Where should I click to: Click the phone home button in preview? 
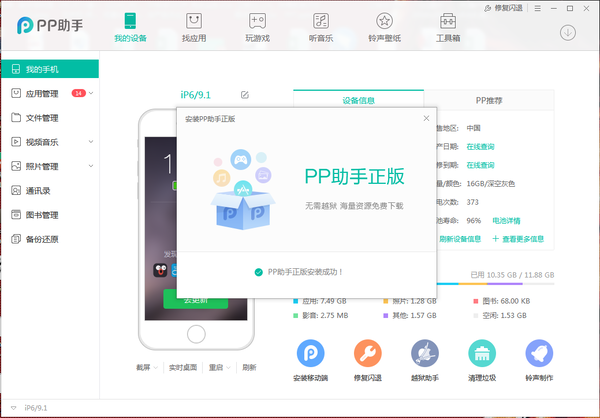[196, 334]
